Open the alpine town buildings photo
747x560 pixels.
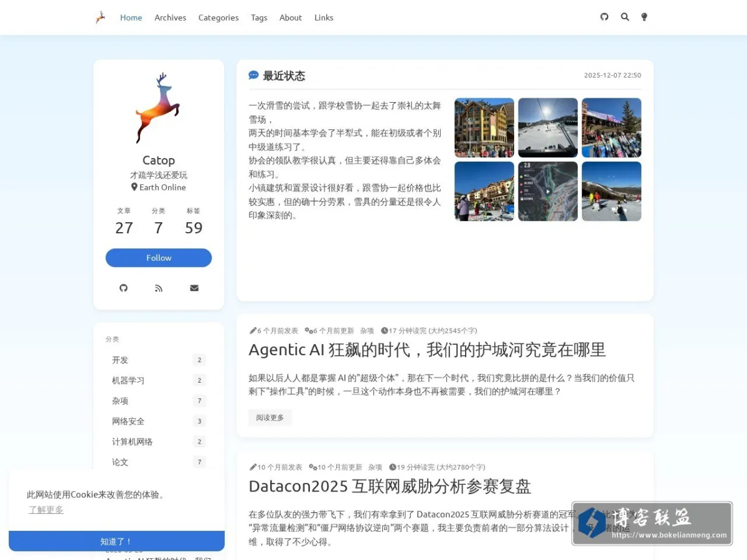[x=484, y=192]
